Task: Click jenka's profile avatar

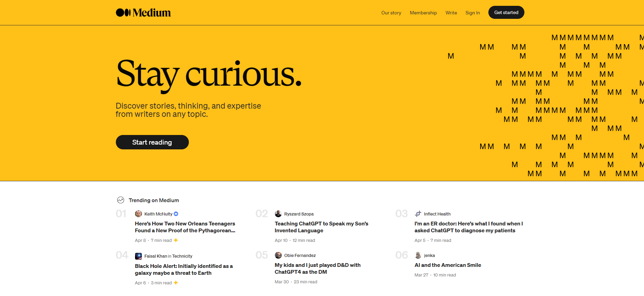Action: tap(418, 255)
